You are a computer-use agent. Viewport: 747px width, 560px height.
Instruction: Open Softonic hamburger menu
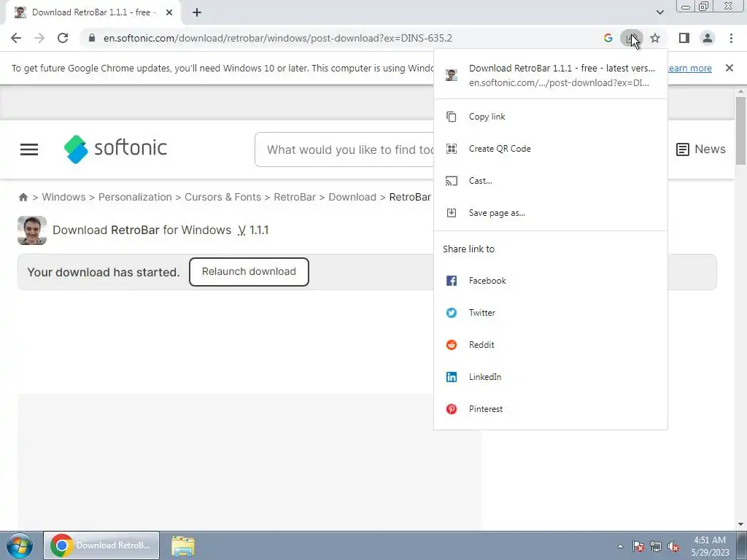tap(29, 149)
